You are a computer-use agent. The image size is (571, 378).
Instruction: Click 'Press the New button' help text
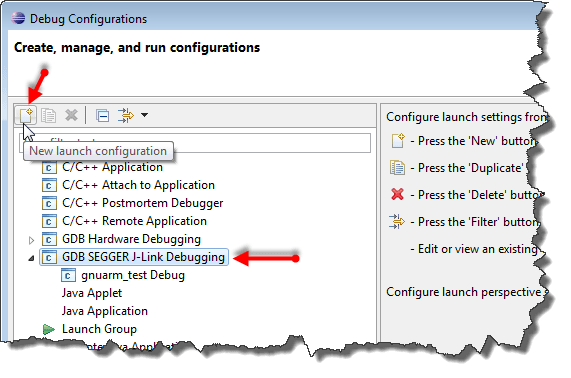pos(473,141)
